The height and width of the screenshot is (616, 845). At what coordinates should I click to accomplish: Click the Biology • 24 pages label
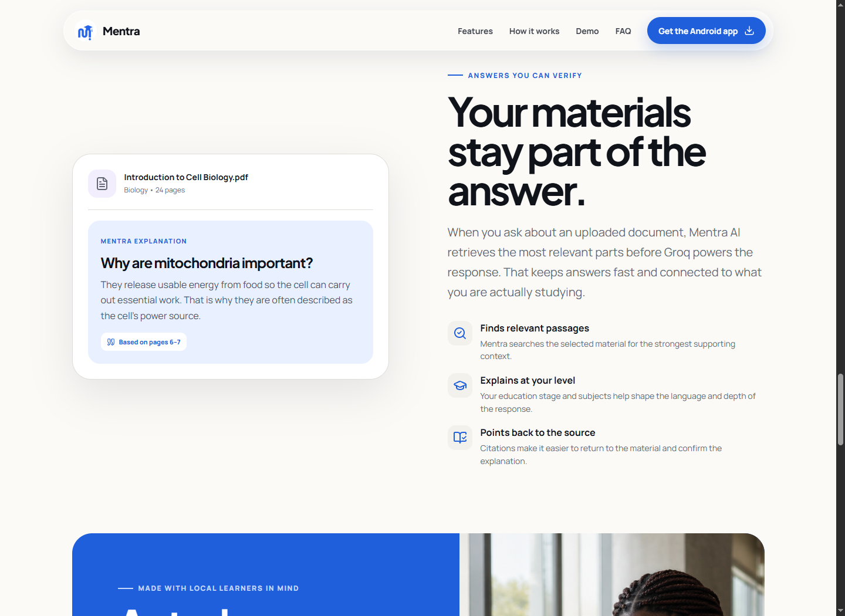click(x=154, y=190)
